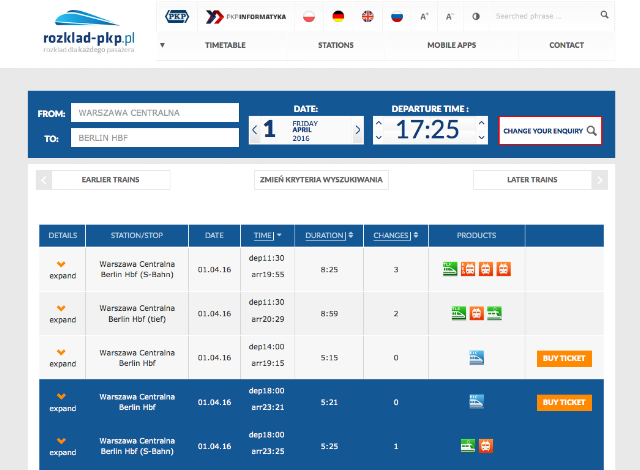Screen dimensions: 640x470
Task: Open the rozklad-pkp.pl home logo
Action: pos(89,32)
